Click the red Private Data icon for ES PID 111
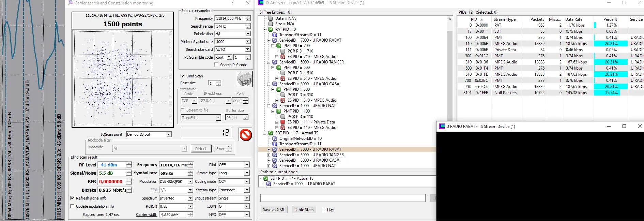Screen dimensions: 644x221 (282, 122)
